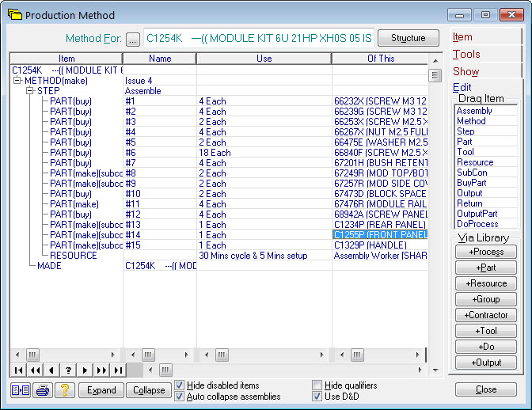Click the Method For item field
This screenshot has width=532, height=410.
(x=259, y=38)
